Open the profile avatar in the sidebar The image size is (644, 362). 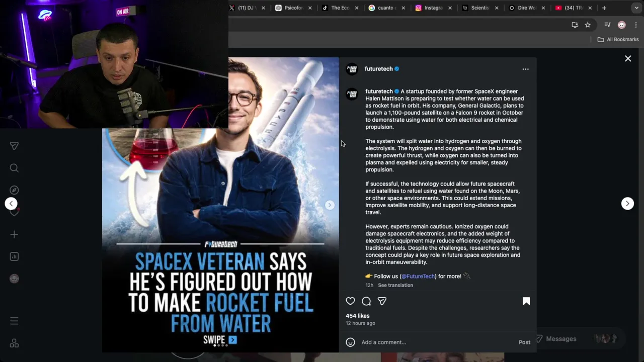coord(14,279)
